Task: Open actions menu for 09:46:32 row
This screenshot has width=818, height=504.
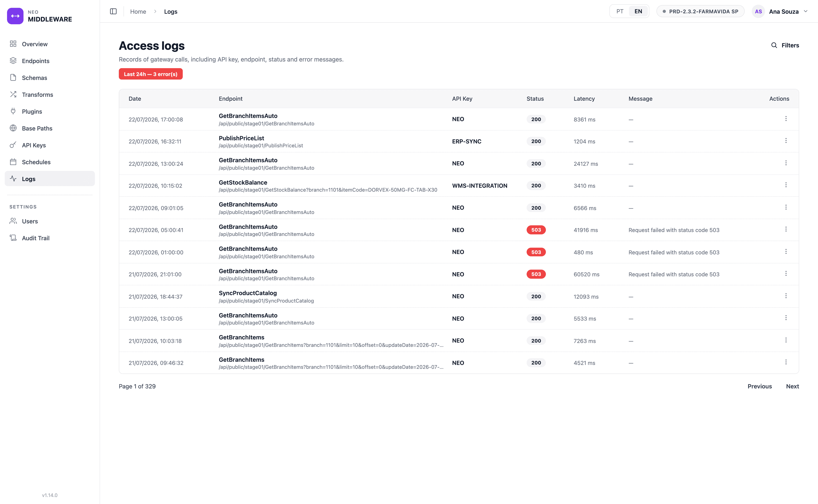Action: [x=786, y=362]
